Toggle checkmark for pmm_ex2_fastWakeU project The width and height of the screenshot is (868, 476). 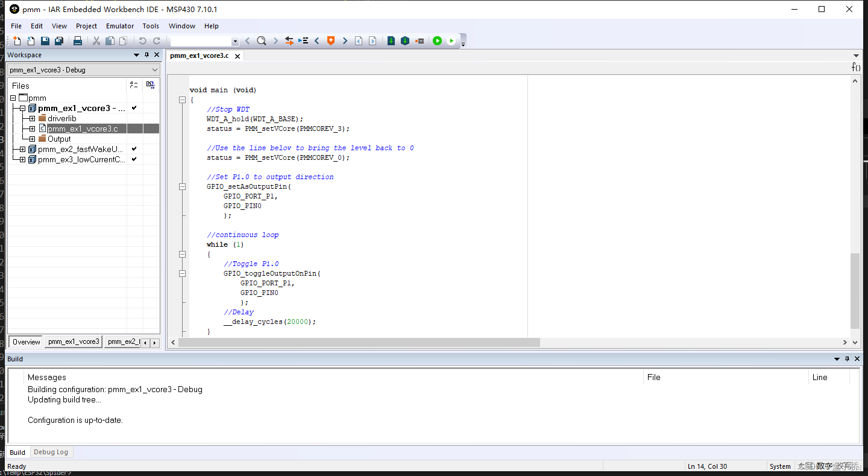coord(134,149)
